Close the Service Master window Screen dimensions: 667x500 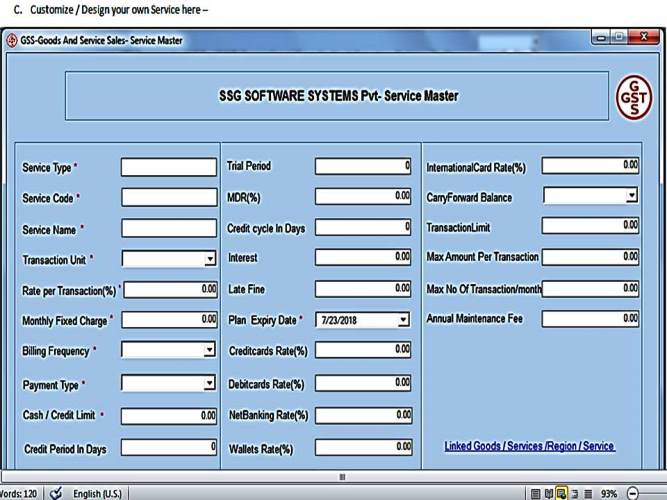click(x=644, y=37)
